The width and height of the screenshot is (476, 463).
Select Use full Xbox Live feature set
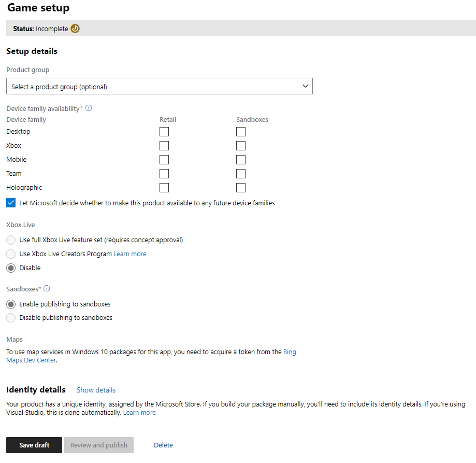point(11,240)
